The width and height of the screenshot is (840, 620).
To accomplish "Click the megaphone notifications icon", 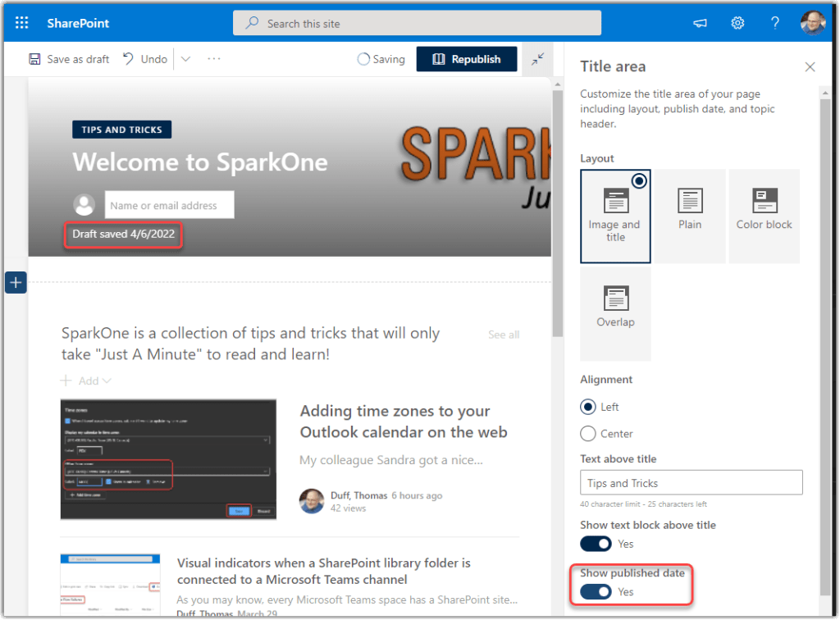I will (x=700, y=23).
